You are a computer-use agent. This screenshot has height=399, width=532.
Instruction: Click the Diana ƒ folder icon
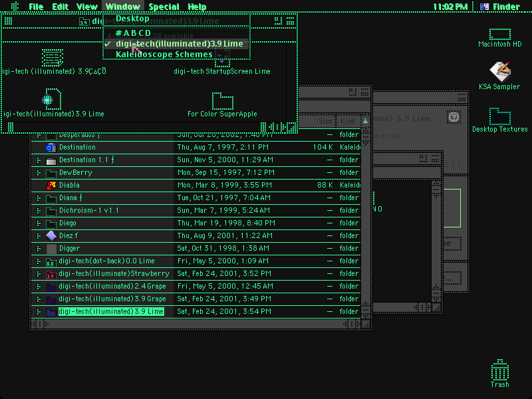[x=51, y=198]
